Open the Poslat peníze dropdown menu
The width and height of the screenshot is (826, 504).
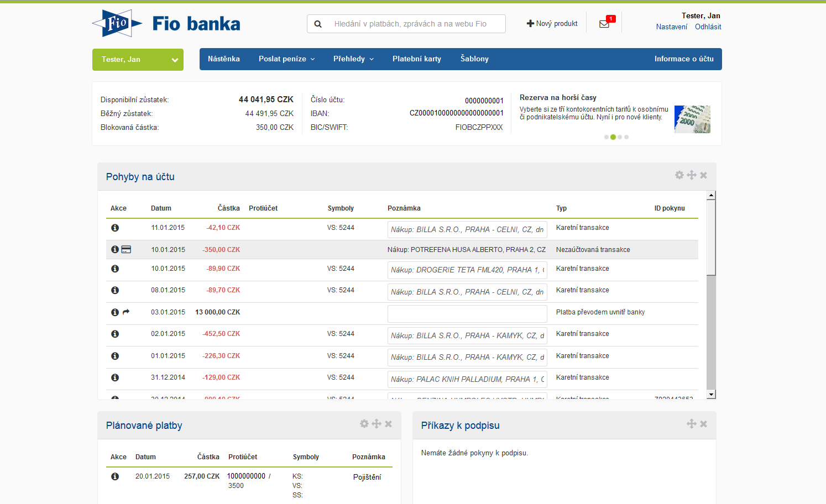[286, 59]
